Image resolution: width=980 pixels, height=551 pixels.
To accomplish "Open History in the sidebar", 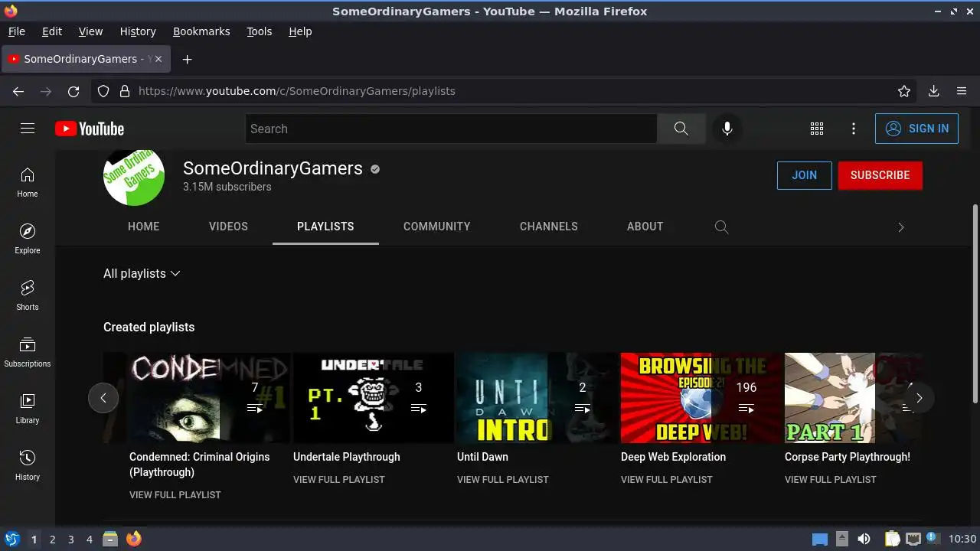I will (28, 466).
